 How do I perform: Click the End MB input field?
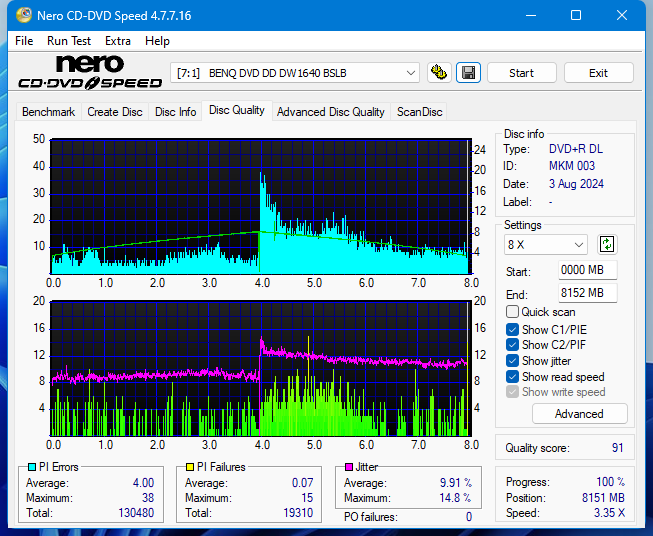[x=587, y=293]
